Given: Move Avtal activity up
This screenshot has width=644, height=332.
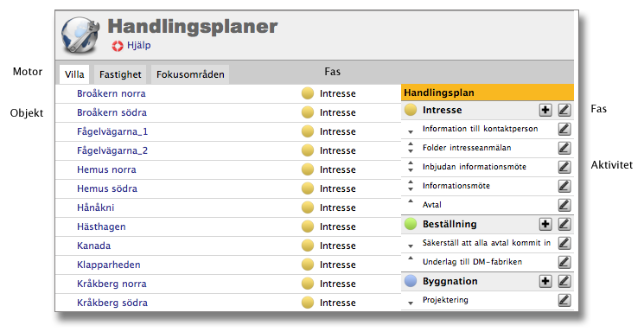Looking at the screenshot, I should click(411, 201).
